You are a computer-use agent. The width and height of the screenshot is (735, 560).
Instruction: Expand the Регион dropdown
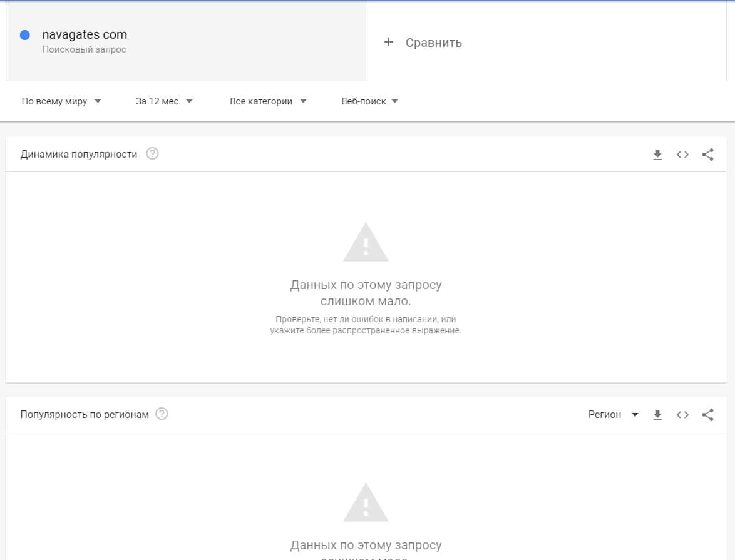click(x=613, y=415)
